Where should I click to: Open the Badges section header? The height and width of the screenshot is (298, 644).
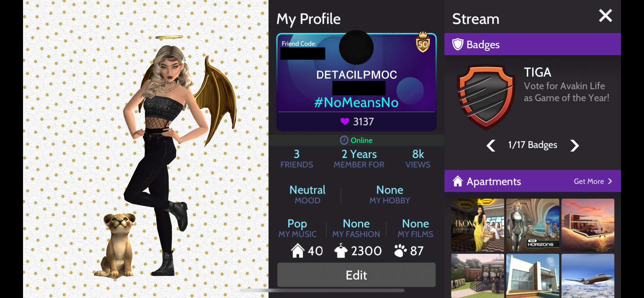pos(533,44)
